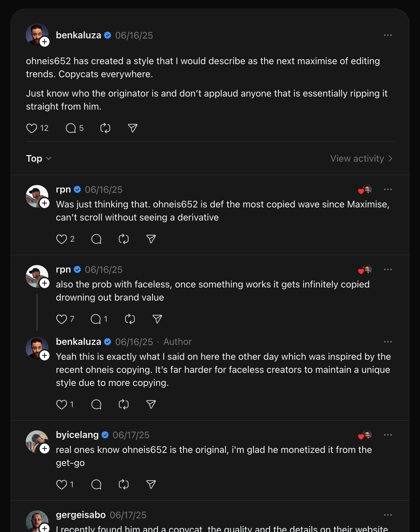Repost benkaluza's main post
Image resolution: width=420 pixels, height=532 pixels.
coord(105,128)
